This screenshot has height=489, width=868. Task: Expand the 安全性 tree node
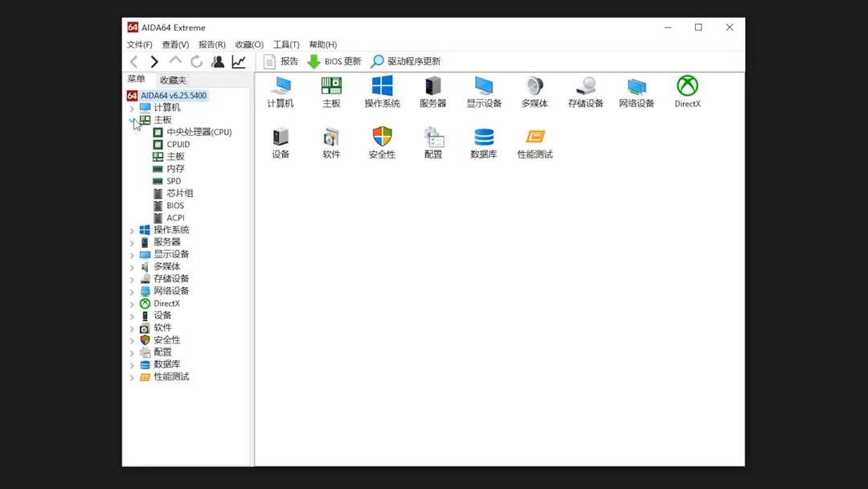132,340
